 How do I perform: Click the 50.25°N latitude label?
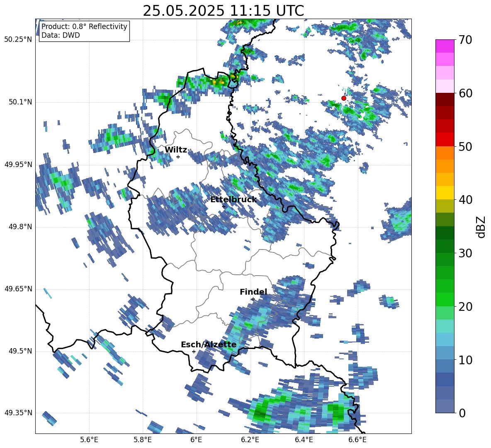coord(19,40)
